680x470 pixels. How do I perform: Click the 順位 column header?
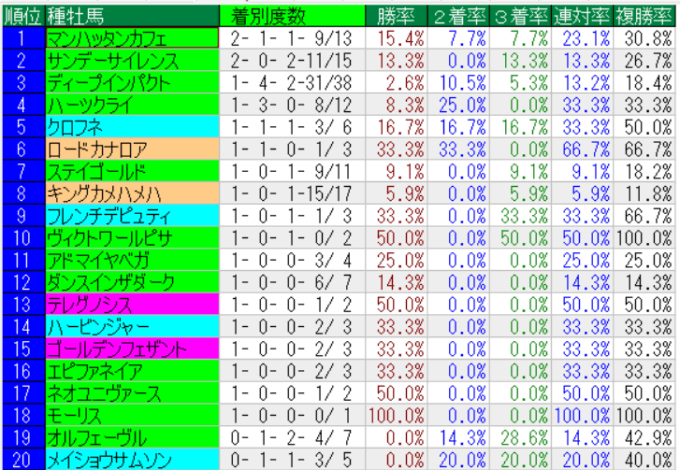pos(23,16)
